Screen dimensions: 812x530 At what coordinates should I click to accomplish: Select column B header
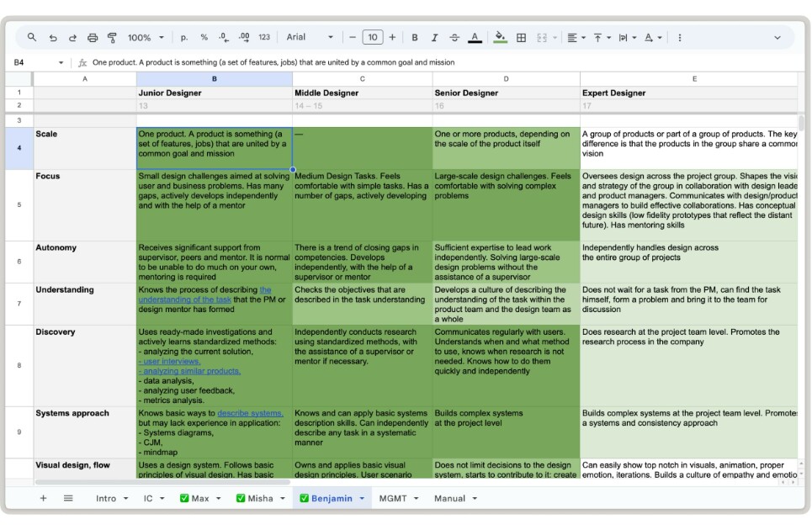[215, 79]
